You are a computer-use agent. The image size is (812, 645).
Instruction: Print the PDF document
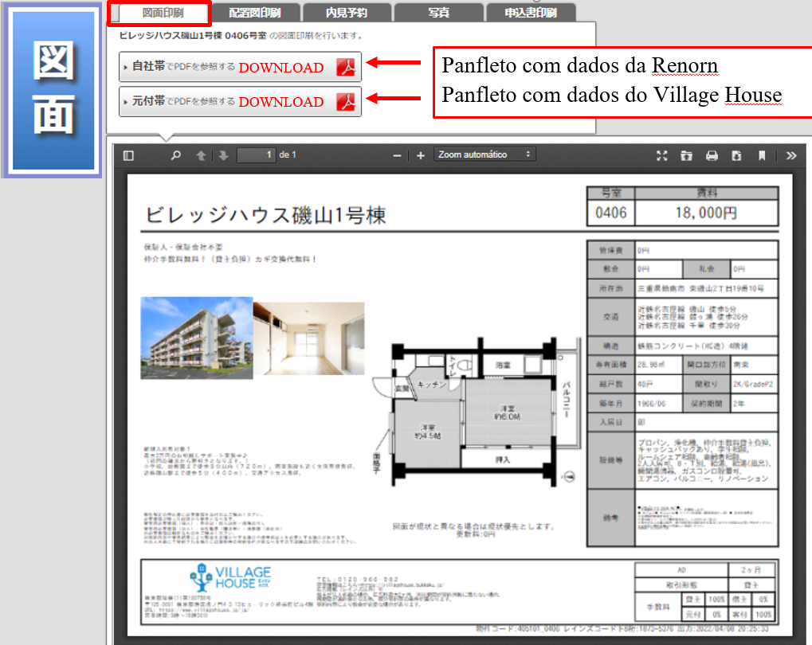(x=712, y=155)
